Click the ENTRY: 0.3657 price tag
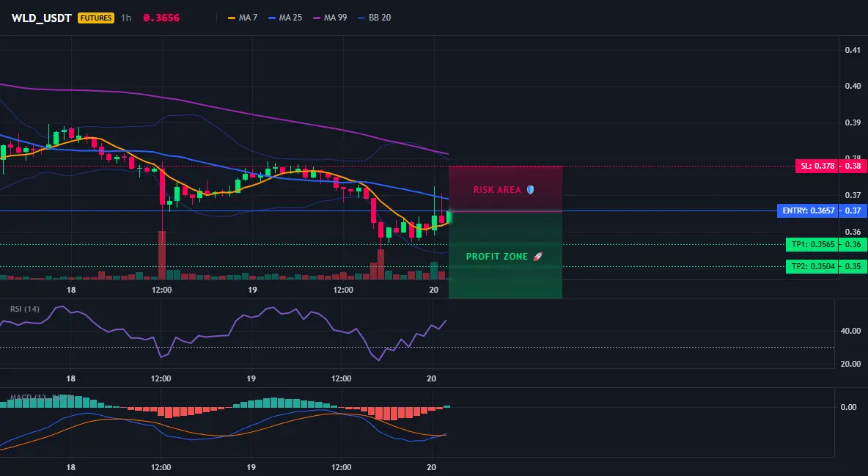The width and height of the screenshot is (868, 476). coord(809,210)
